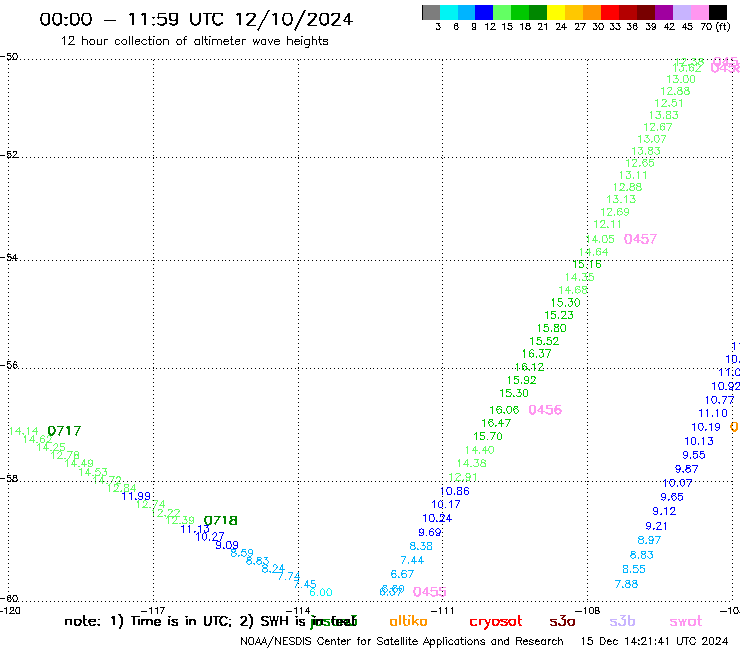Select the purple 39-42 ft swatch
Image resolution: width=740 pixels, height=650 pixels.
pos(664,12)
